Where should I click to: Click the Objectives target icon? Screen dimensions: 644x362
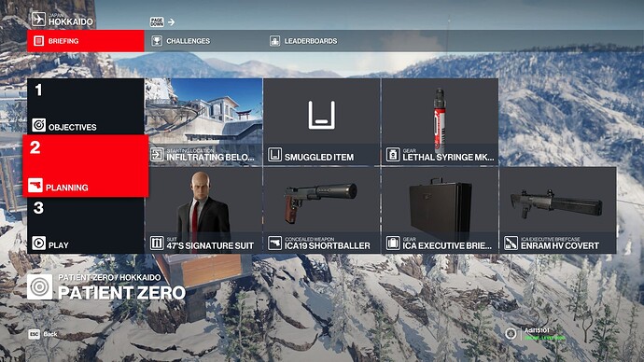pos(38,125)
